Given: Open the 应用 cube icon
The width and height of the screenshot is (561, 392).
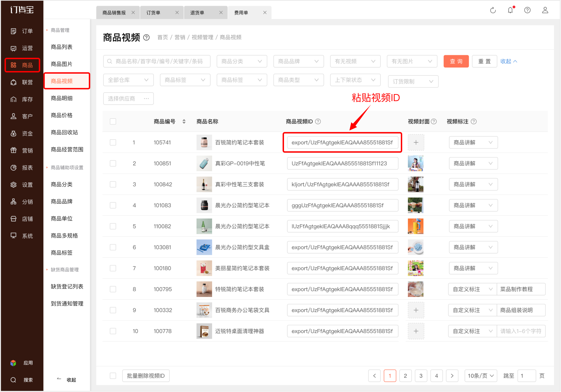Looking at the screenshot, I should click(x=13, y=363).
